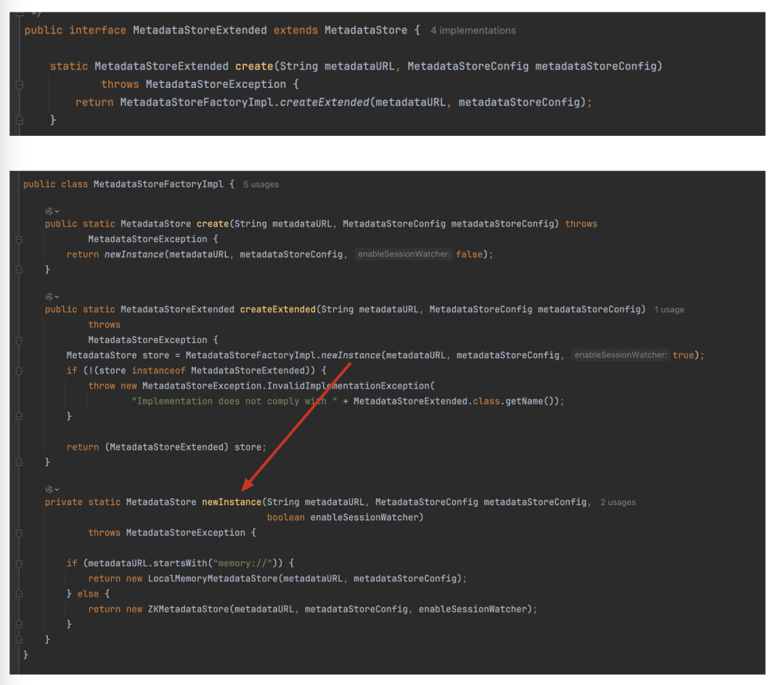Open the '1 usage' hint on createExtended
Image resolution: width=784 pixels, height=685 pixels.
point(669,309)
